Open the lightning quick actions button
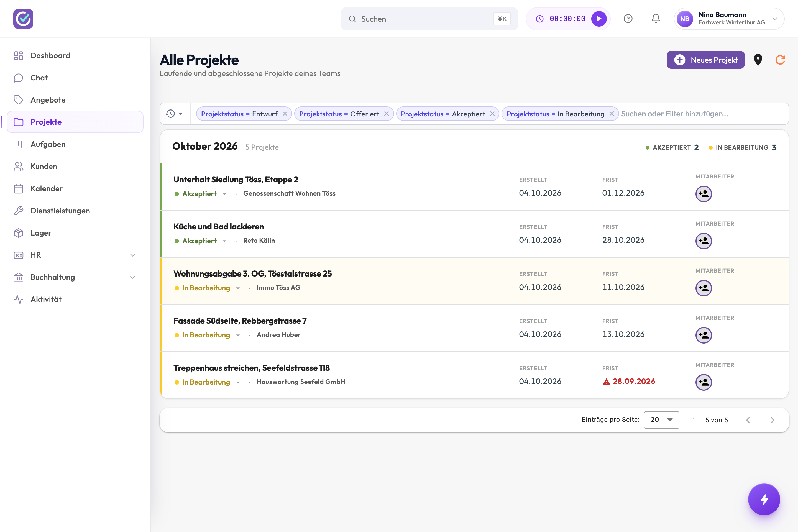 point(764,499)
